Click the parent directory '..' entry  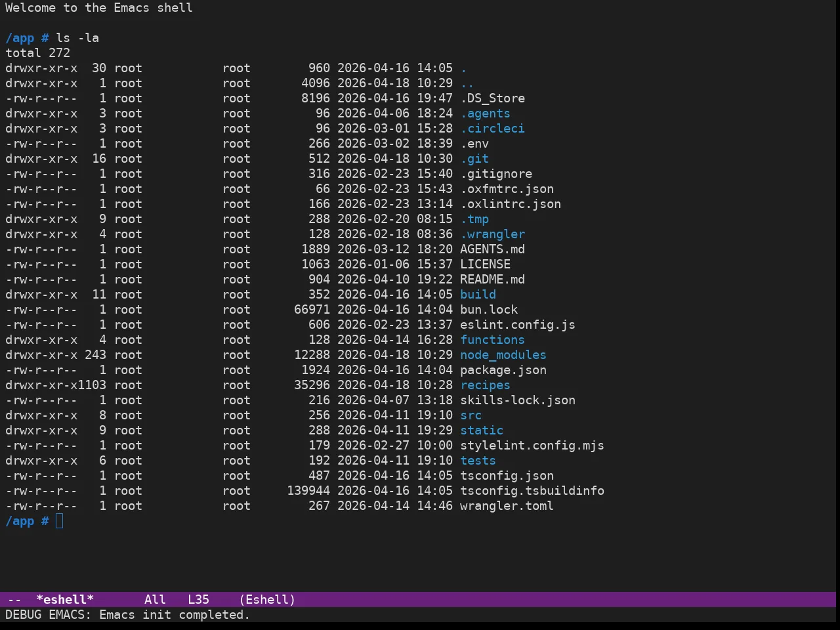[x=467, y=83]
